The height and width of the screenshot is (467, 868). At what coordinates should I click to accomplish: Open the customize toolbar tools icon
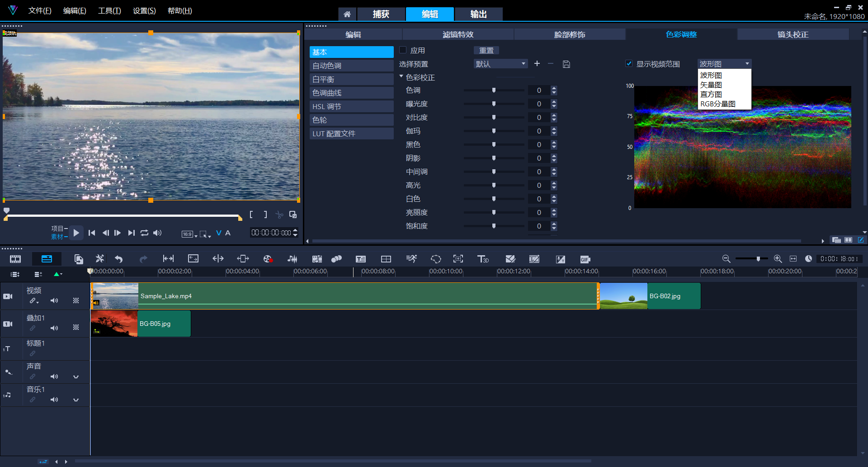pos(99,259)
